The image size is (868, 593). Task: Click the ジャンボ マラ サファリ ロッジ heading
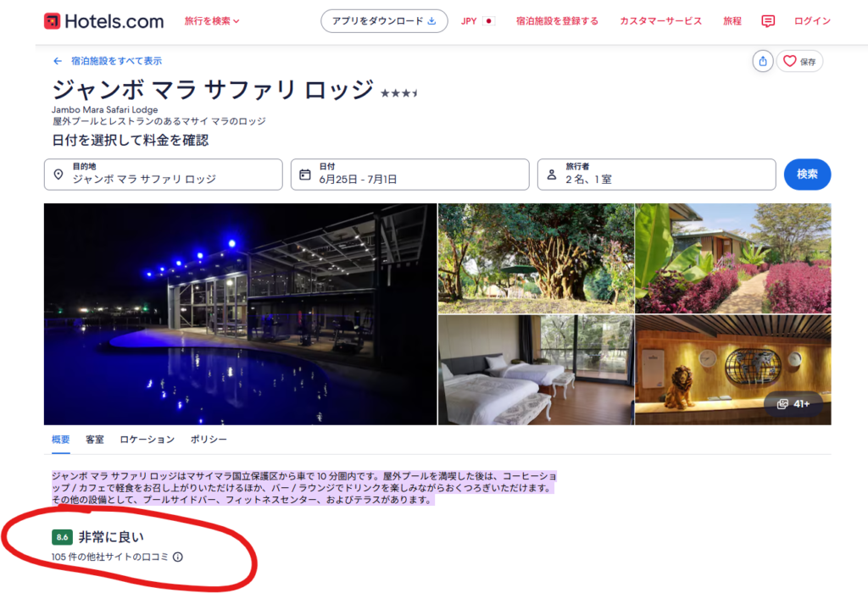click(x=213, y=90)
